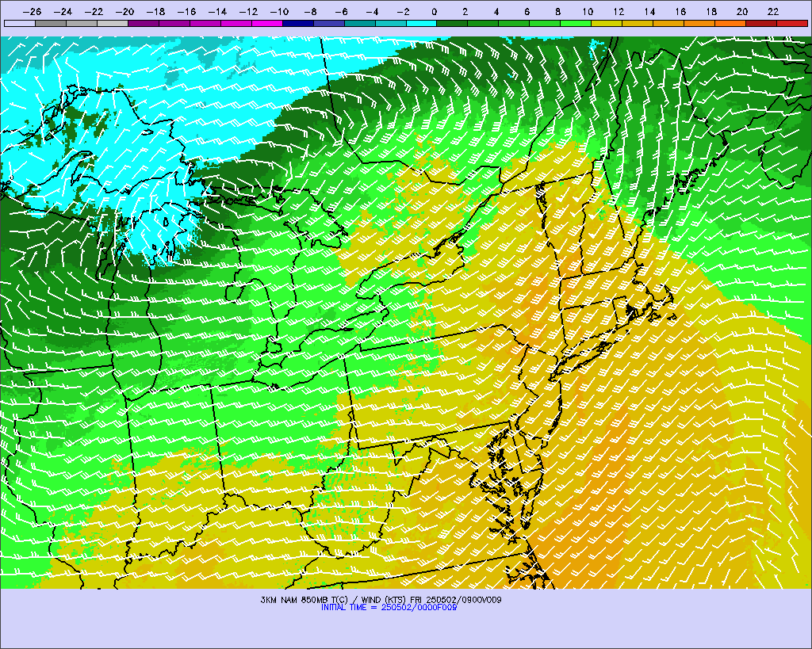Choose the green swatch between 4 and 6
Screen dimensions: 812x649
pos(514,23)
